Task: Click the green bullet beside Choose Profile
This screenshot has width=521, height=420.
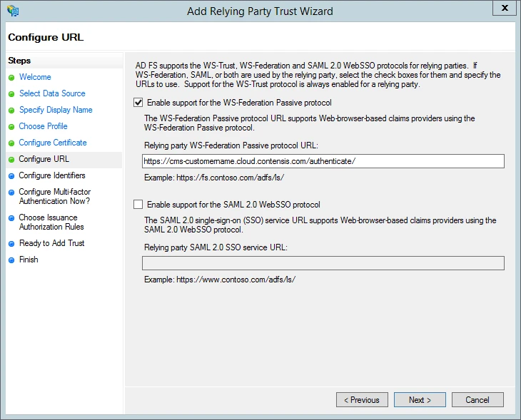Action: click(x=11, y=127)
